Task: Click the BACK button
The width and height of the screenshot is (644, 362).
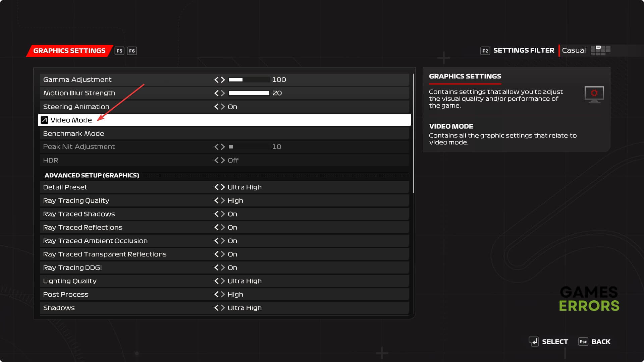Action: (601, 342)
